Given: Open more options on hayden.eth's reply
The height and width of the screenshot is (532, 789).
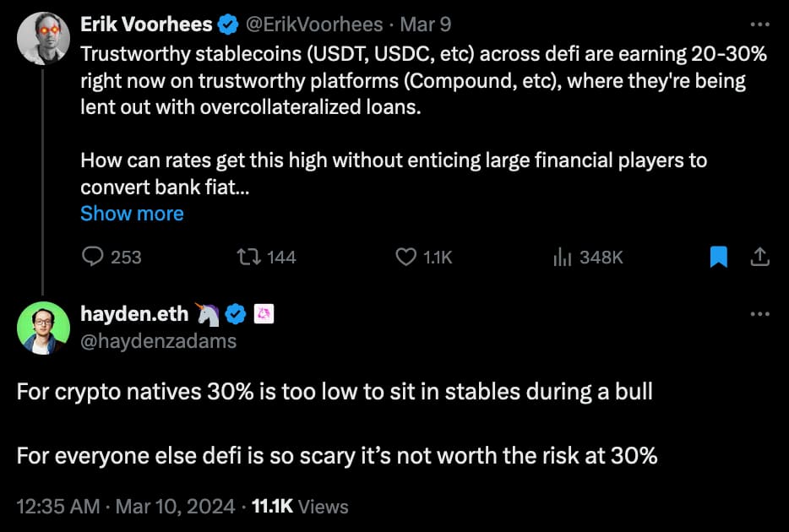Looking at the screenshot, I should (759, 314).
